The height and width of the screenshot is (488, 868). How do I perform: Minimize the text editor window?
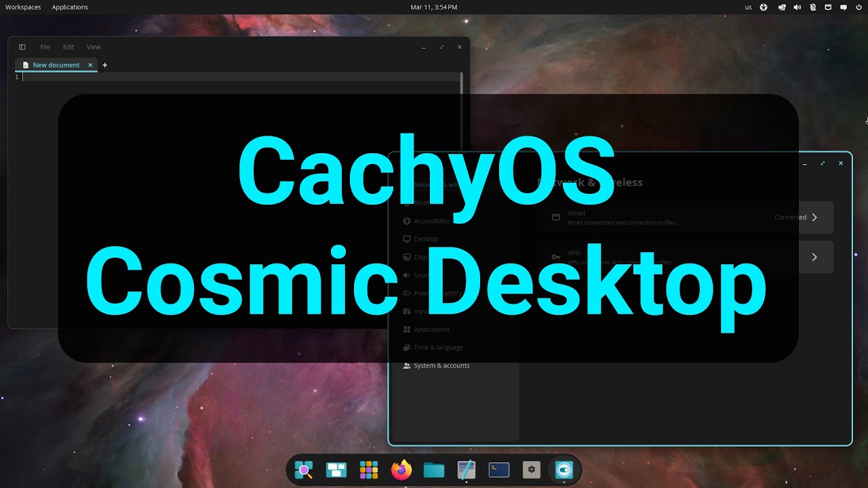click(x=423, y=47)
